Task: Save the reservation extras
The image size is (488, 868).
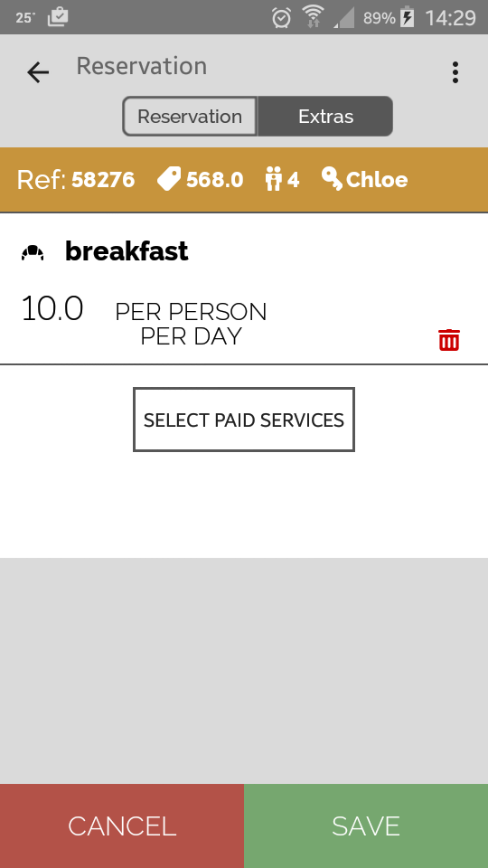Action: [x=366, y=826]
